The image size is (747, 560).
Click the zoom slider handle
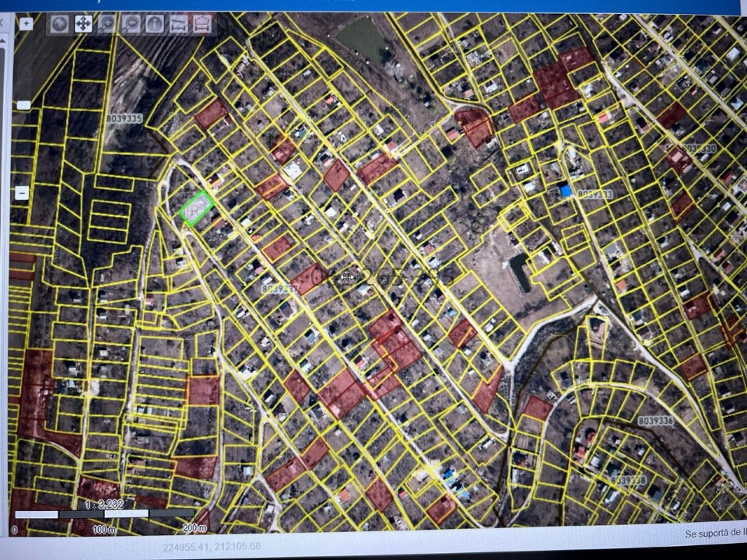click(24, 105)
